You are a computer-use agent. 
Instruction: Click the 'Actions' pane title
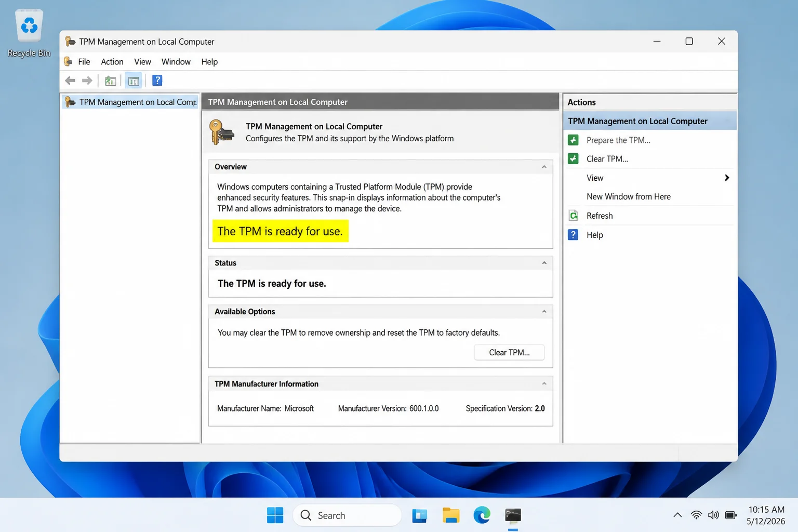tap(581, 102)
